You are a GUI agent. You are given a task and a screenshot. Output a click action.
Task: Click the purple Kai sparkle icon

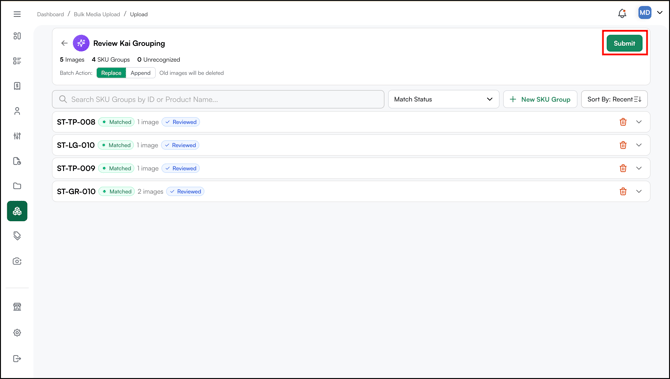tap(81, 43)
